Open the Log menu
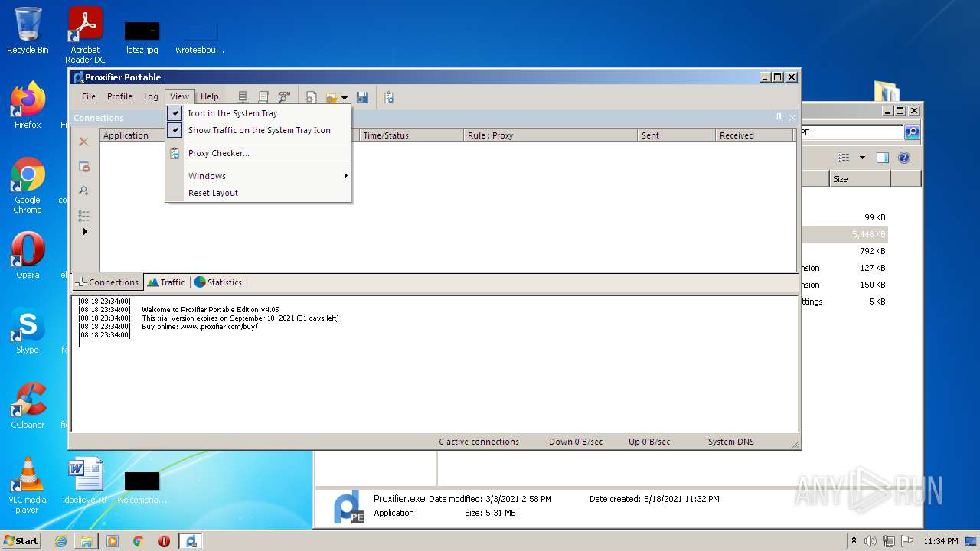 click(x=151, y=96)
